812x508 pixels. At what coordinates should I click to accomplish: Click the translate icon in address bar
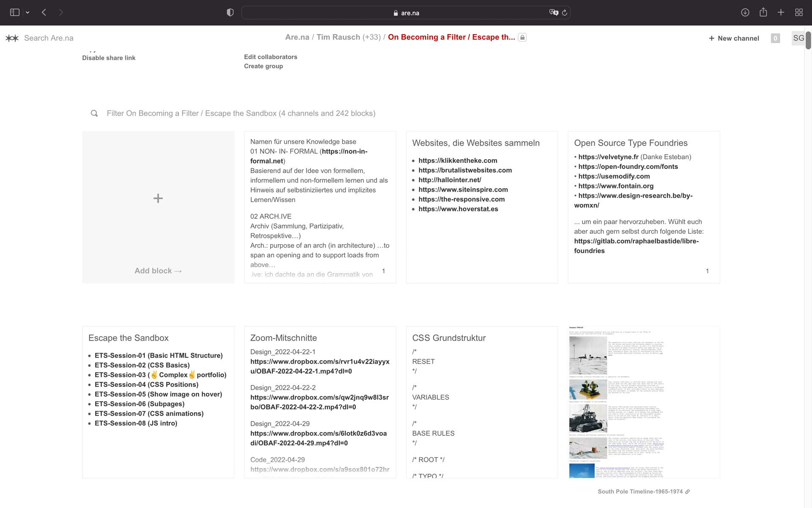click(554, 12)
